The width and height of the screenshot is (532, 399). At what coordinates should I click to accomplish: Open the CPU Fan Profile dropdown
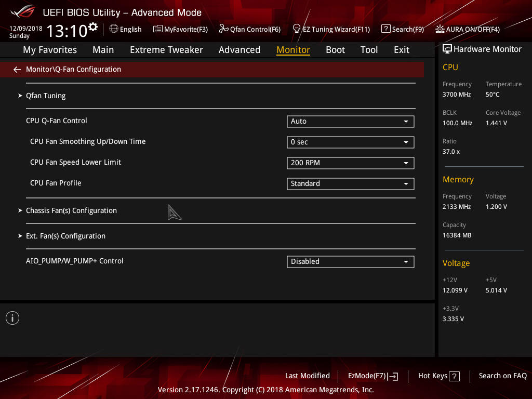coord(351,183)
